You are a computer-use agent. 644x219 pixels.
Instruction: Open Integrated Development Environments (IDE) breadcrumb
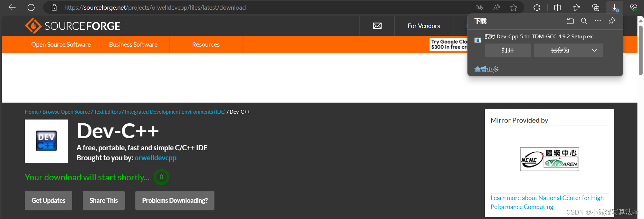click(175, 112)
